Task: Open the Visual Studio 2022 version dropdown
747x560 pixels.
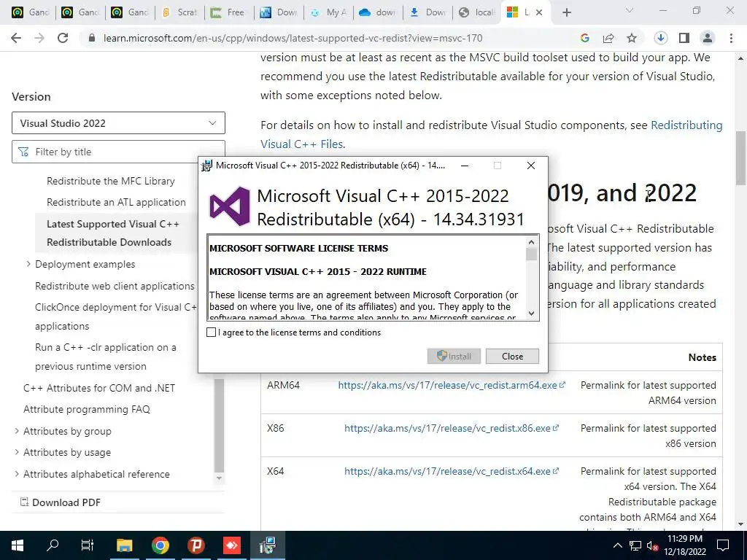Action: click(118, 122)
